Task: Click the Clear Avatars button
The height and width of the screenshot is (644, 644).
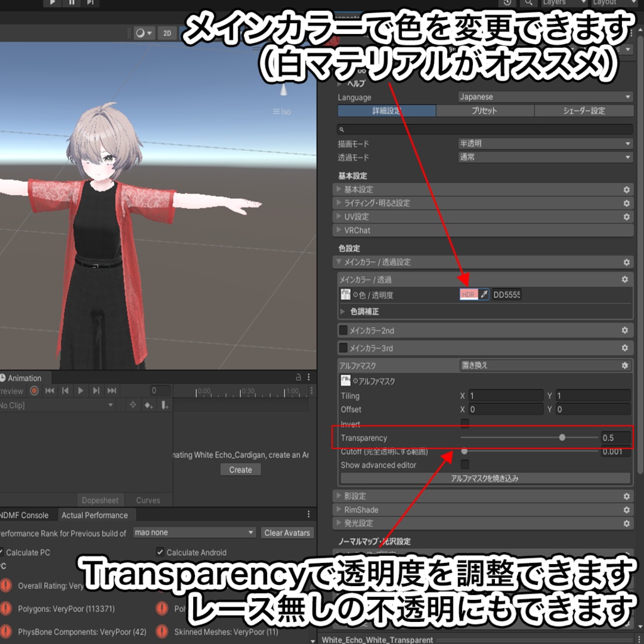Action: [287, 533]
